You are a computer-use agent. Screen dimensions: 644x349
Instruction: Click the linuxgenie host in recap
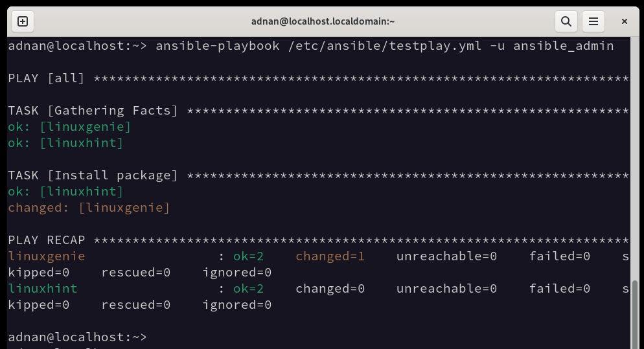click(x=47, y=256)
